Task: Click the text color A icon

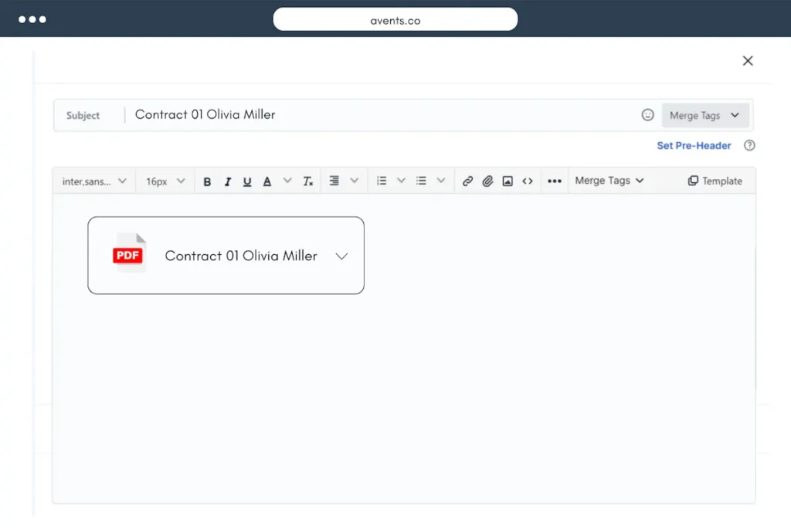Action: [267, 181]
